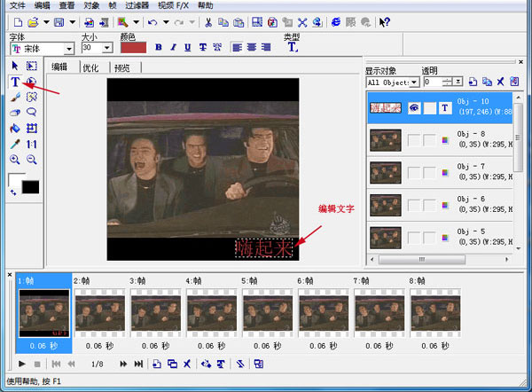Click the Cut scissors icon

coord(208,22)
